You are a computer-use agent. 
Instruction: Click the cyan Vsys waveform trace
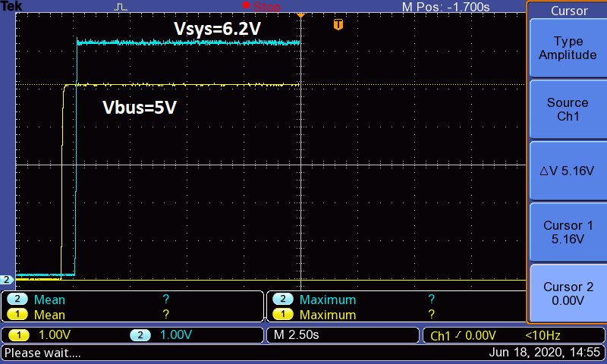tap(188, 42)
